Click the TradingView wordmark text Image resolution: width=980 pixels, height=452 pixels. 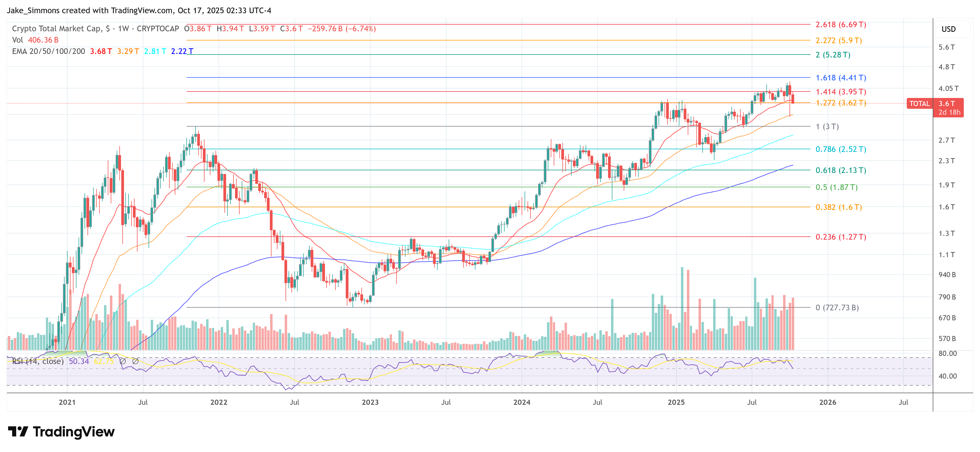point(73,431)
